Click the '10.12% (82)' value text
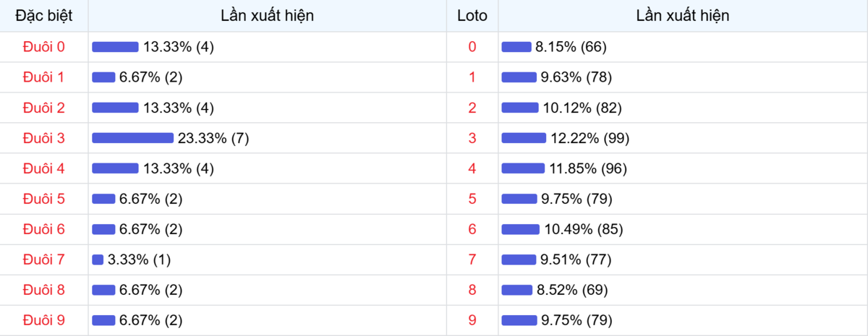Screen dimensions: 868x336 click(x=582, y=108)
